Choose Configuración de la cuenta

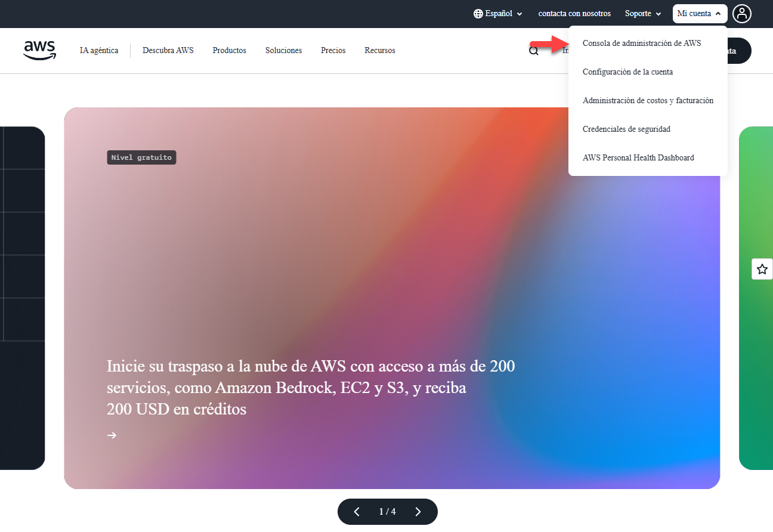[627, 72]
